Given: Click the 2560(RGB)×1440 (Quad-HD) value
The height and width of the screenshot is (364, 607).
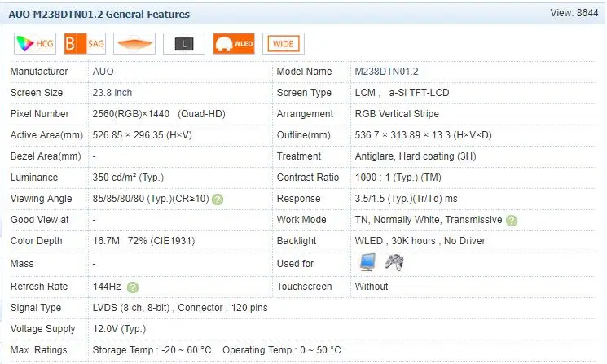Looking at the screenshot, I should point(159,114).
